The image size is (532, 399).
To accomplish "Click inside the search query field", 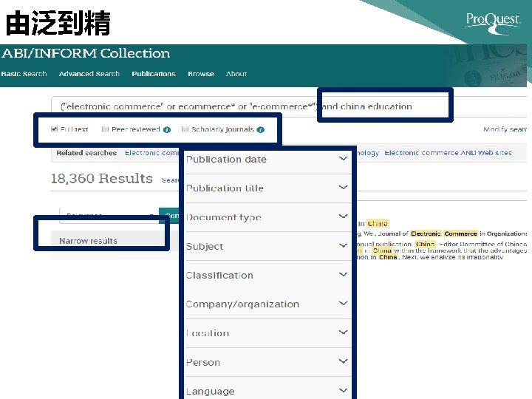I will tap(288, 106).
